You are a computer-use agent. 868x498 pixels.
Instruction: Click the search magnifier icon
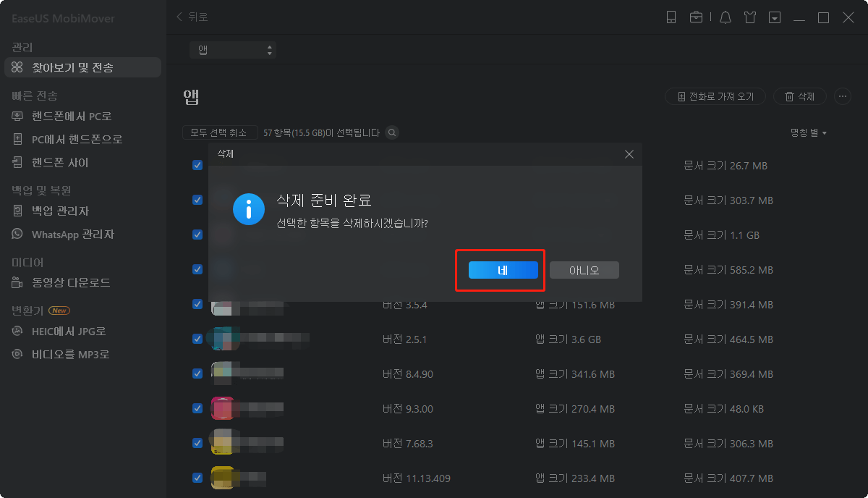(392, 132)
